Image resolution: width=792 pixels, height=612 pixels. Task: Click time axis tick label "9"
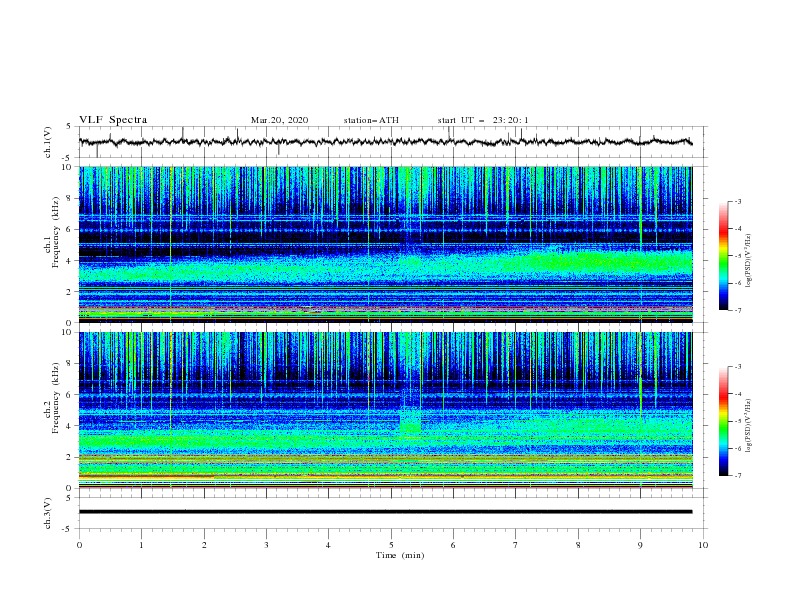click(640, 545)
